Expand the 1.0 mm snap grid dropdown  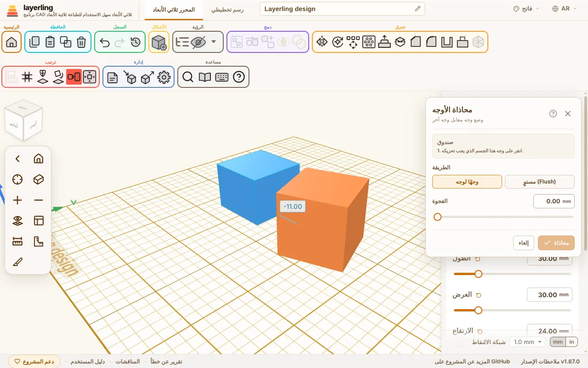coord(527,342)
